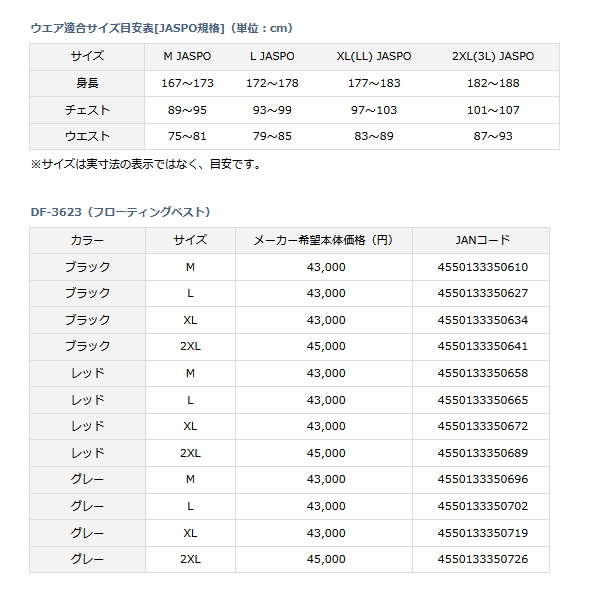Click the '2XL(3L) JASPO' column header
600x600 pixels.
click(493, 56)
